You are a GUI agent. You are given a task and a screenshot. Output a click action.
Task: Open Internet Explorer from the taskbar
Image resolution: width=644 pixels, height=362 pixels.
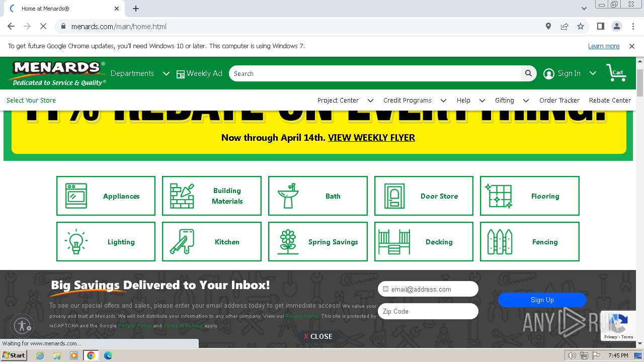click(x=40, y=355)
